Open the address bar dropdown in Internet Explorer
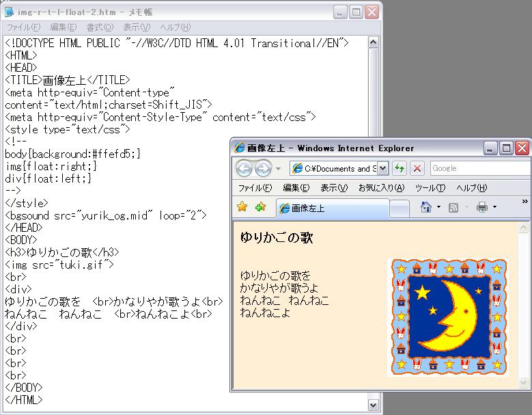The height and width of the screenshot is (415, 532). coord(382,168)
